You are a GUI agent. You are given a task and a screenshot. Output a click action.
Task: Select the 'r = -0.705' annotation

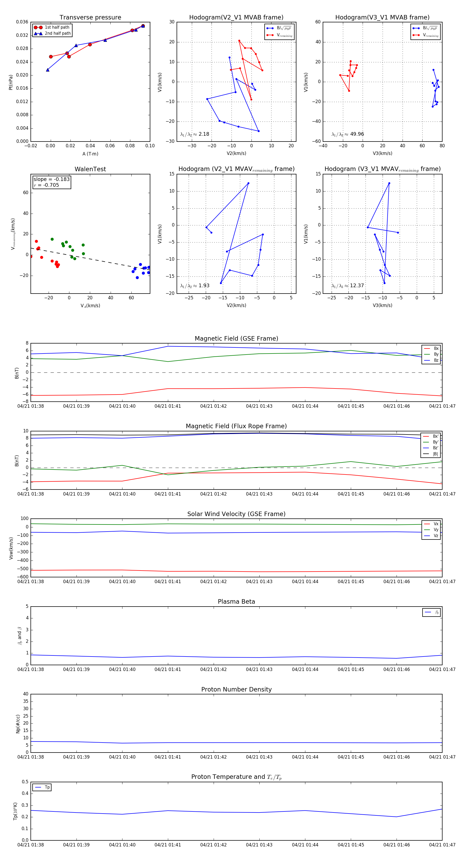click(x=46, y=185)
